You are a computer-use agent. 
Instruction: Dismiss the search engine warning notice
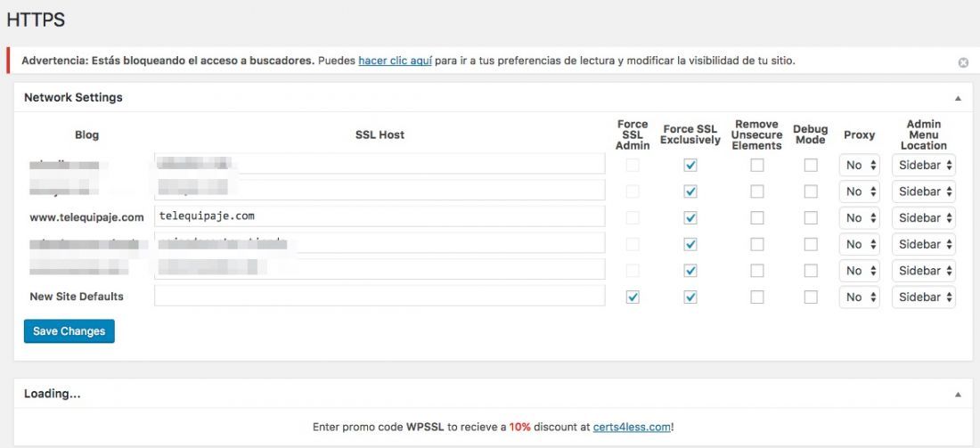tap(963, 62)
